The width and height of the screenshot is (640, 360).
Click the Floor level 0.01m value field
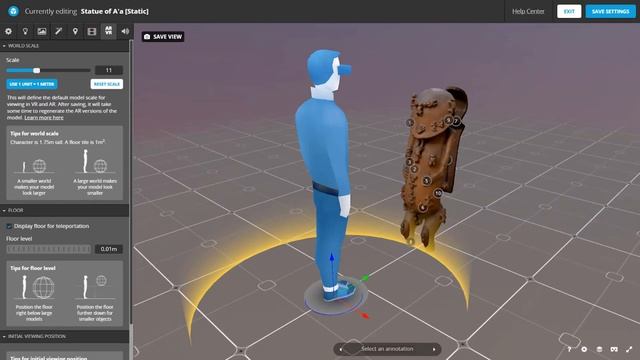click(x=109, y=249)
